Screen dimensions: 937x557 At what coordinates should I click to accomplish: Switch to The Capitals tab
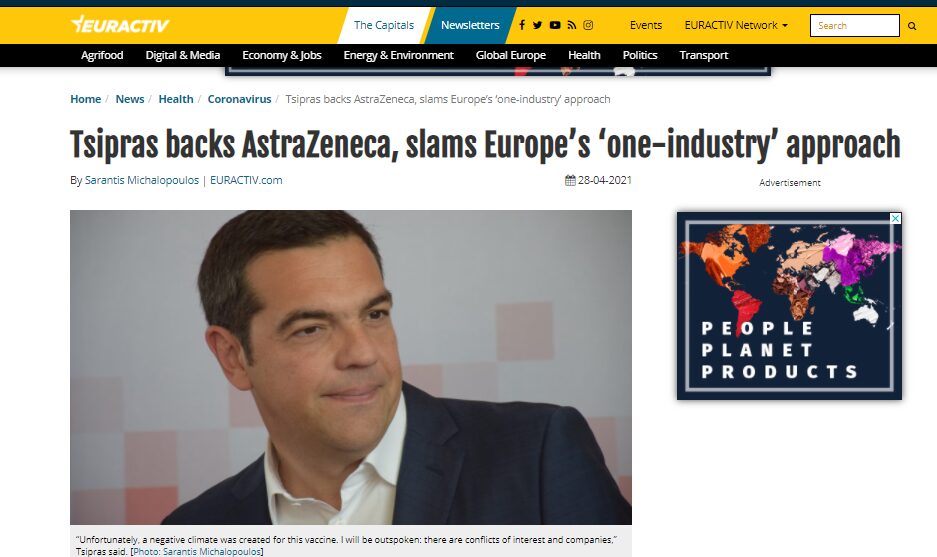coord(384,25)
